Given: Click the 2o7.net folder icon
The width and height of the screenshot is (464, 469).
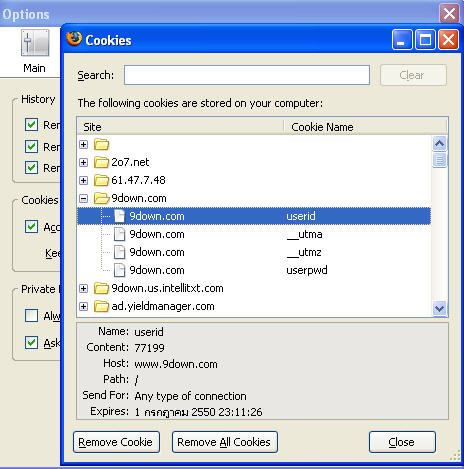Looking at the screenshot, I should click(101, 162).
